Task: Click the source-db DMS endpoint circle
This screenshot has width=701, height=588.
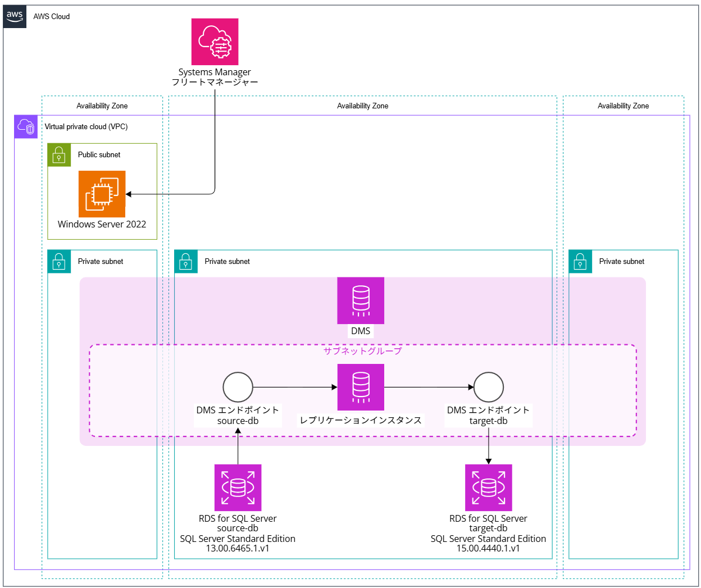Action: click(238, 387)
